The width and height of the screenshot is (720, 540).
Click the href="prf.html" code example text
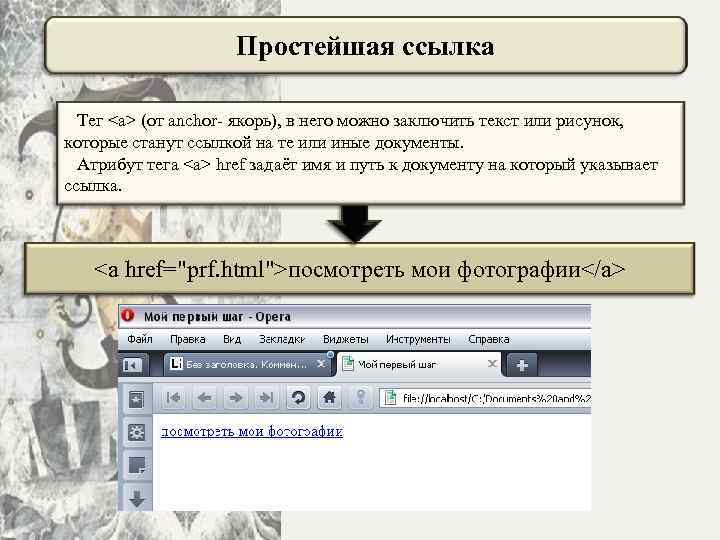pos(359,270)
